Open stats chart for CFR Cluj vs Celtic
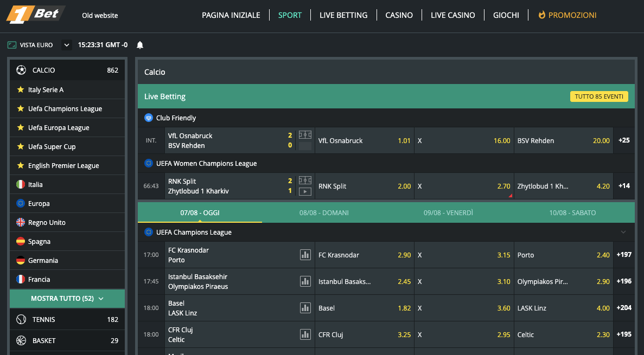This screenshot has height=355, width=644. point(304,334)
